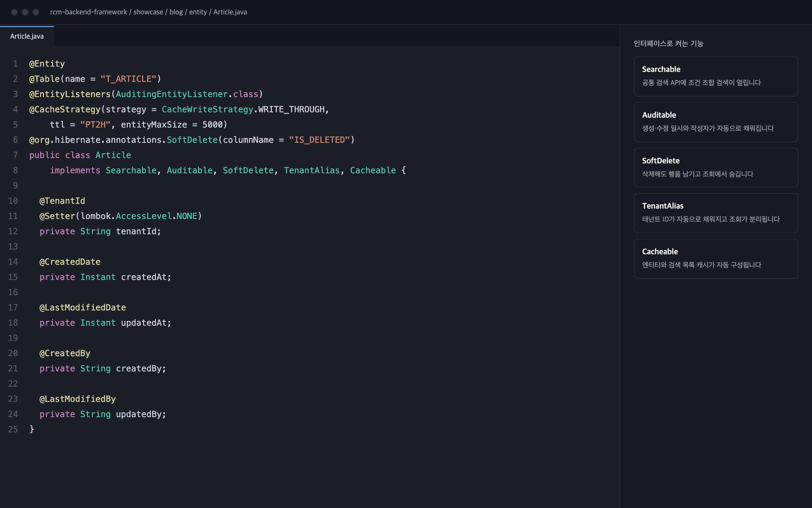Viewport: 812px width, 508px height.
Task: Click the @LastModifiedDate annotation
Action: 83,307
